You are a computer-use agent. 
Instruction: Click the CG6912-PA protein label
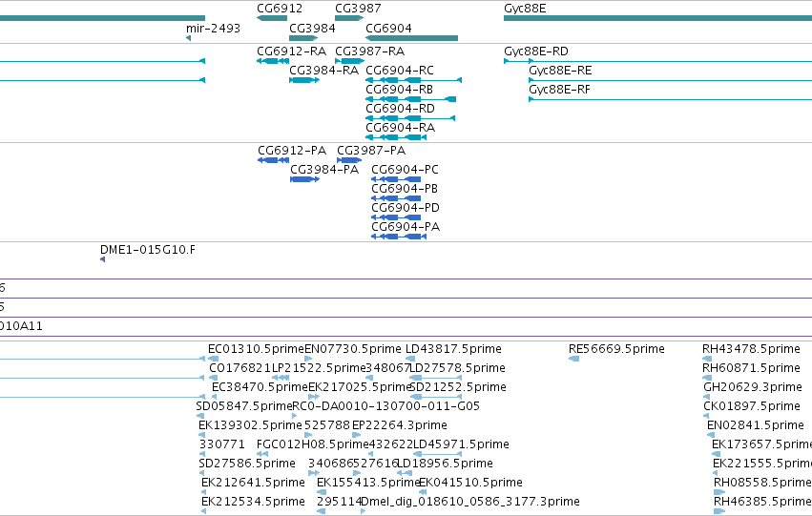click(292, 151)
